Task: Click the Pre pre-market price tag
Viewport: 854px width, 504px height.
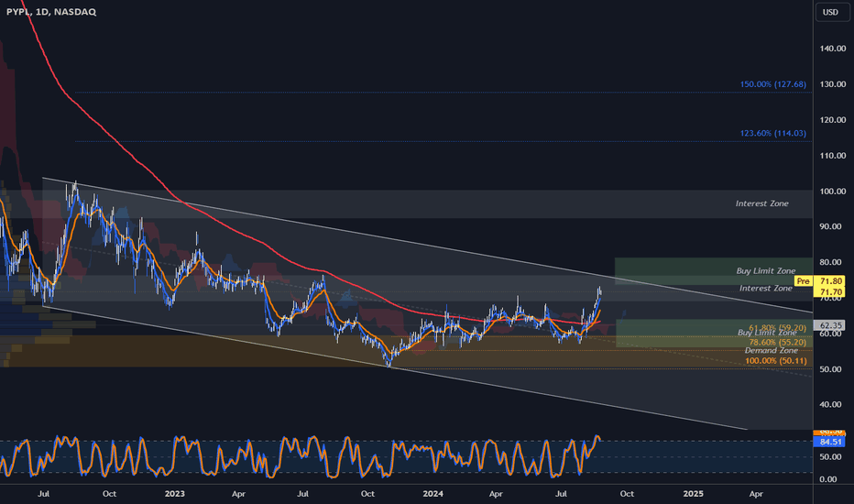Action: [x=803, y=281]
